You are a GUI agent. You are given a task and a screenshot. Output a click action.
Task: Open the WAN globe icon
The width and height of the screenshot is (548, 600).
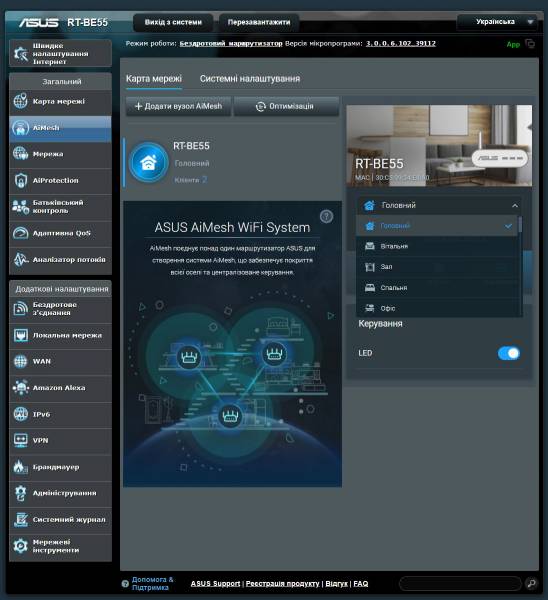click(21, 361)
